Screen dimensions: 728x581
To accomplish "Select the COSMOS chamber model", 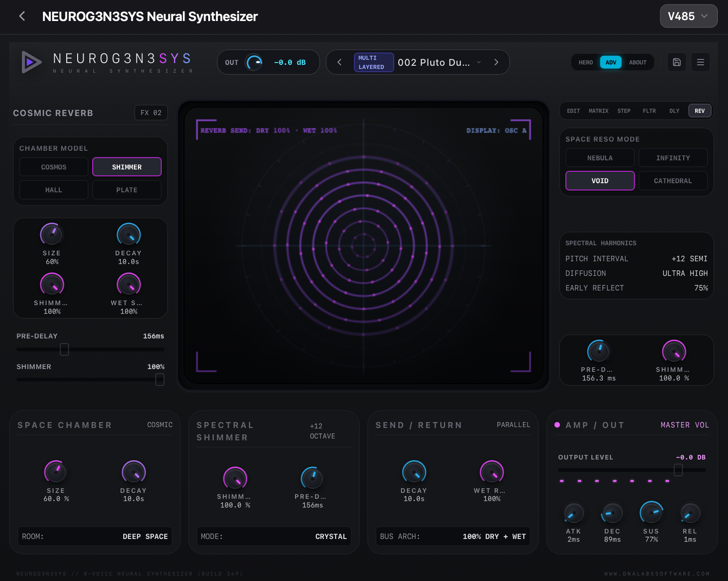I will (x=54, y=167).
